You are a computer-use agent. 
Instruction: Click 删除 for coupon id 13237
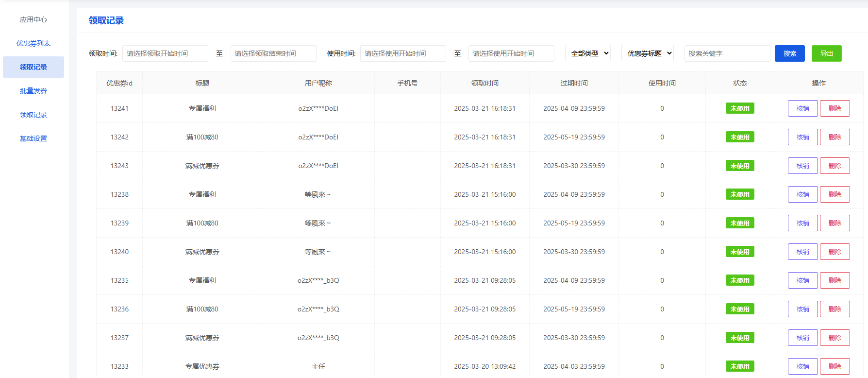click(x=835, y=338)
